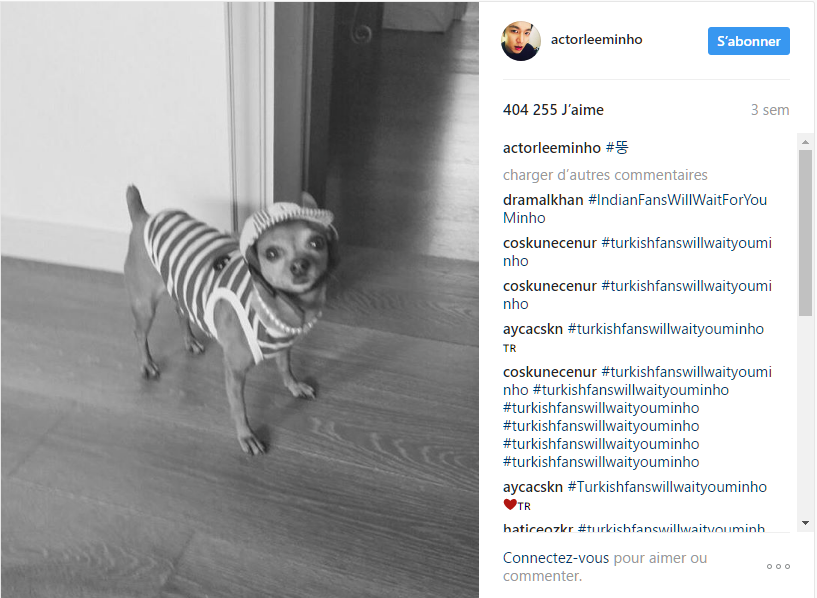Open capitalized #Turkishfanswillwaityouminho hashtag by aycacskn
Viewport: 817px width, 598px height.
click(x=667, y=487)
